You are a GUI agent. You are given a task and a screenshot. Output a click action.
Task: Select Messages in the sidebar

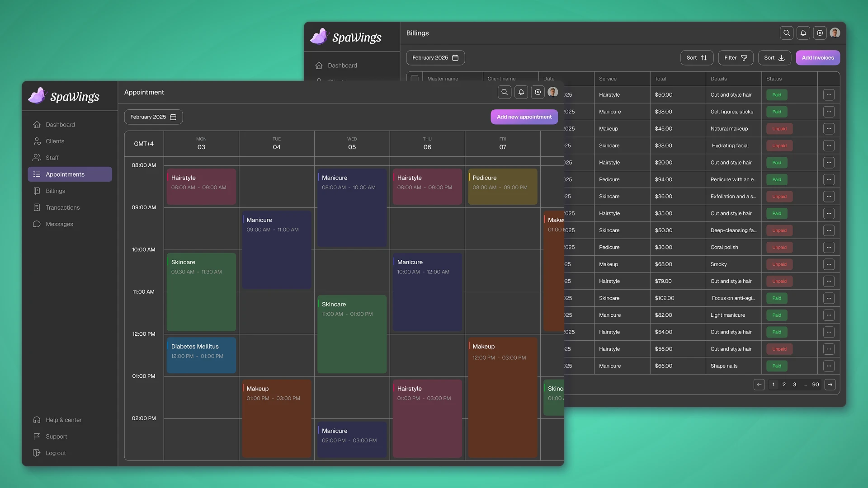[59, 224]
